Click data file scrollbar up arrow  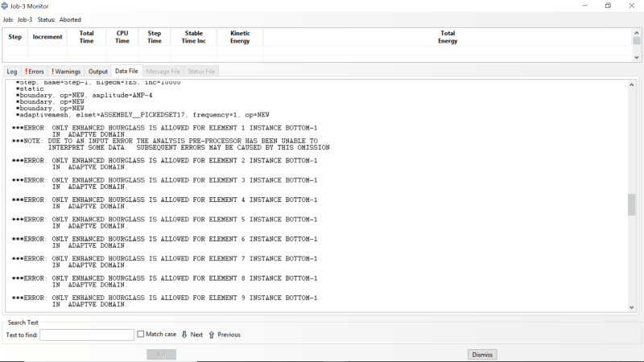click(x=632, y=84)
